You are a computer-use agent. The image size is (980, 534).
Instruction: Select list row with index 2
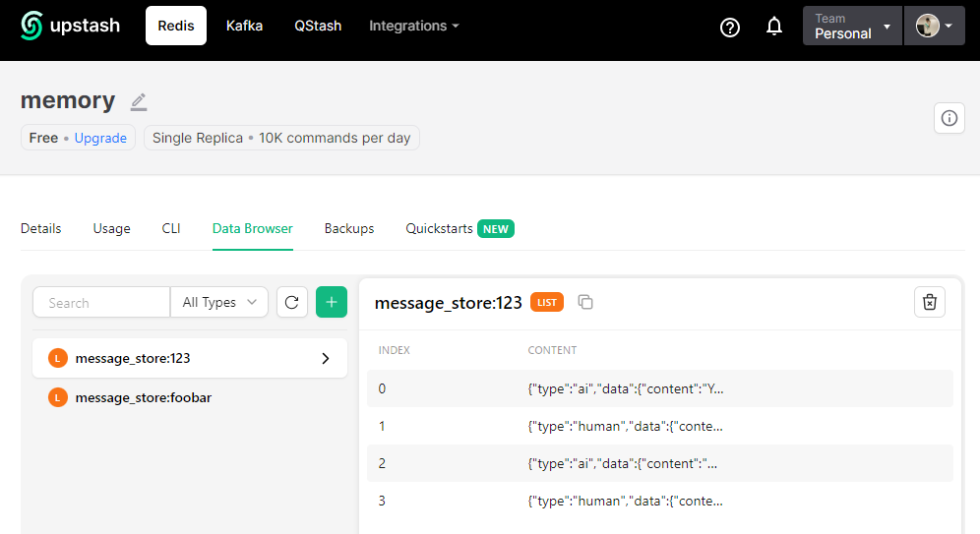660,463
